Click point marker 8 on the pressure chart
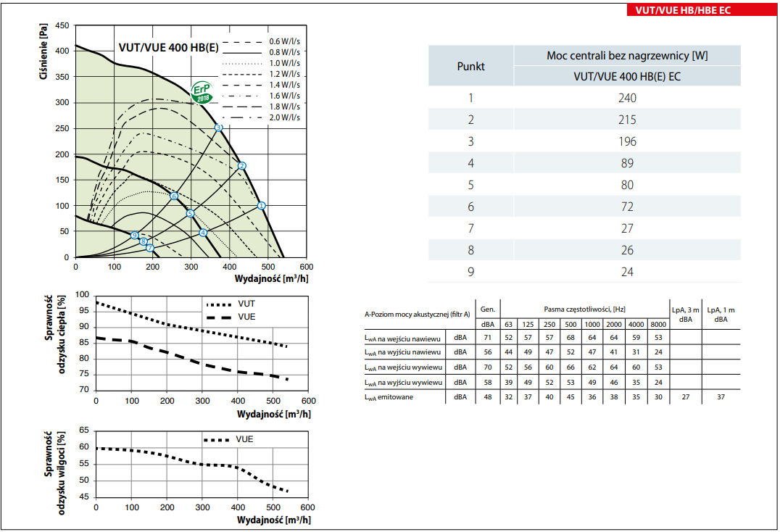This screenshot has height=532, width=780. 144,241
